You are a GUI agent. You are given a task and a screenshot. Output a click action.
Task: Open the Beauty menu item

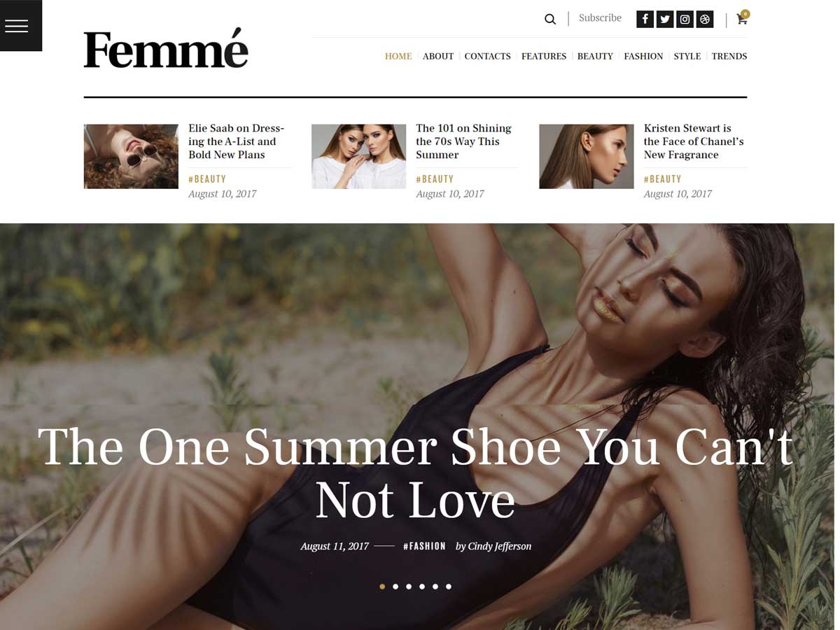point(595,56)
